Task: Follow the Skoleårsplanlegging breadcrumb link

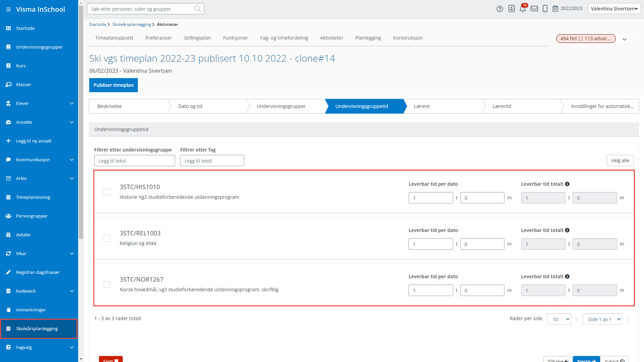Action: tap(131, 24)
